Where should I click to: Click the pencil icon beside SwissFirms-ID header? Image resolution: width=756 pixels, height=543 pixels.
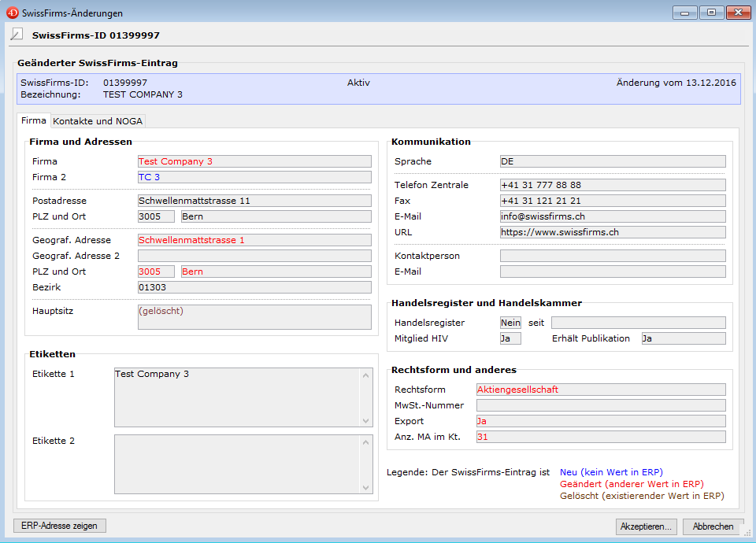pos(17,35)
